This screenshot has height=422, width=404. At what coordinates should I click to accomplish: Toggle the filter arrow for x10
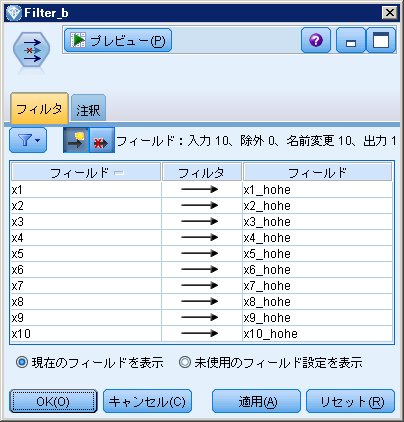pyautogui.click(x=200, y=333)
